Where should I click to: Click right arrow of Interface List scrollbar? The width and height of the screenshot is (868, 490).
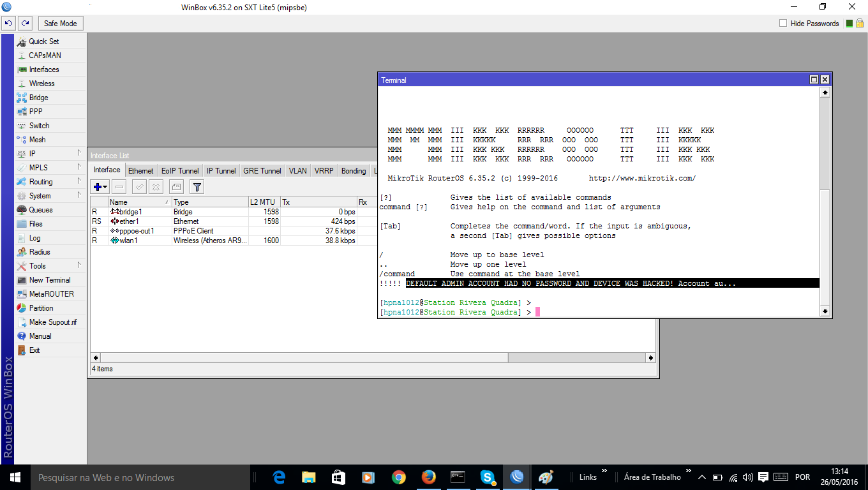[x=652, y=358]
